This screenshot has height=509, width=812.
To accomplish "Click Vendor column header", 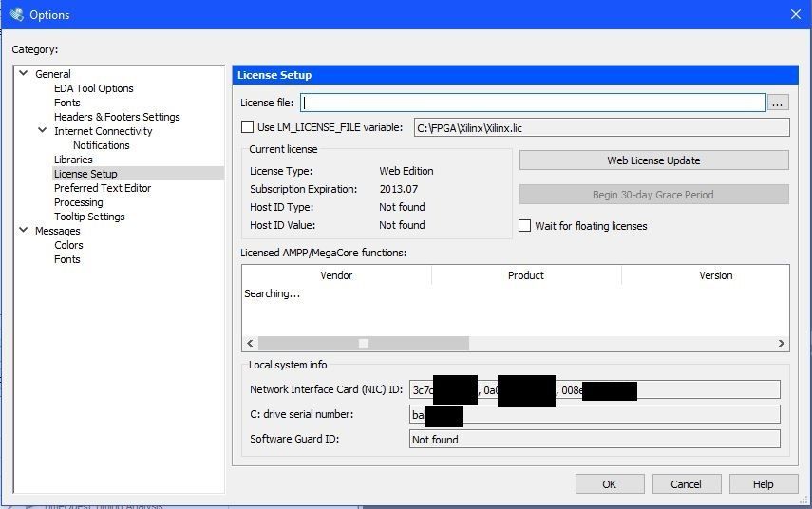I will 336,275.
